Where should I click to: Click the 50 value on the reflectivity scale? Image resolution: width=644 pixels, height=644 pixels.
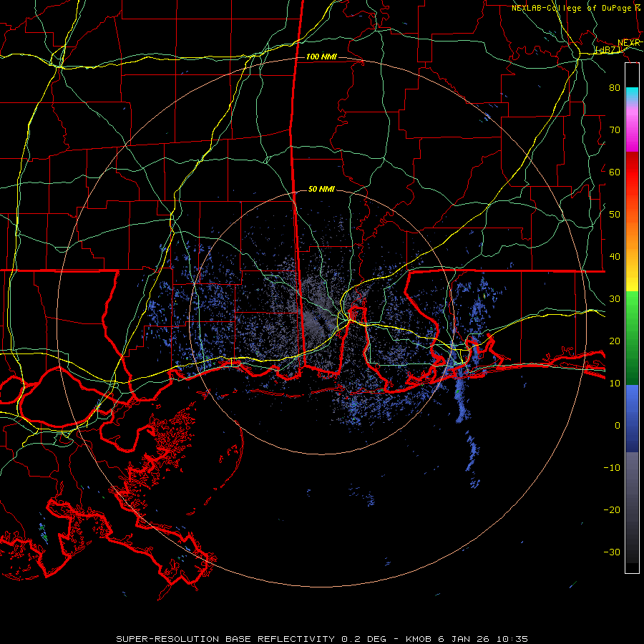[x=615, y=215]
